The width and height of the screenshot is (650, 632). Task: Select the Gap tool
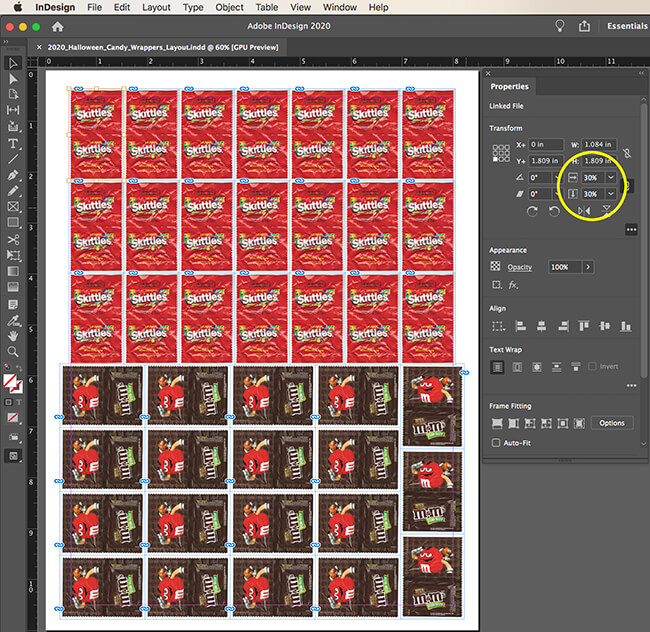(13, 110)
